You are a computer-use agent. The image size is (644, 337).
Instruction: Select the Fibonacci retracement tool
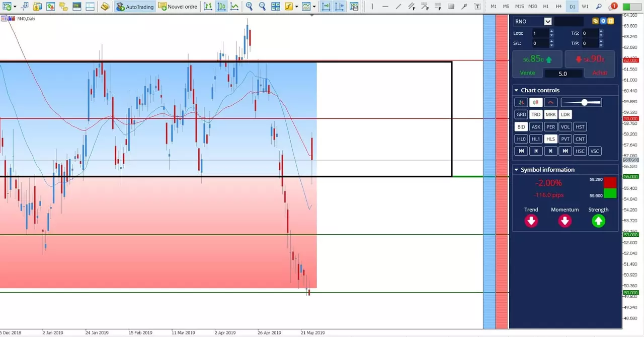[x=438, y=7]
